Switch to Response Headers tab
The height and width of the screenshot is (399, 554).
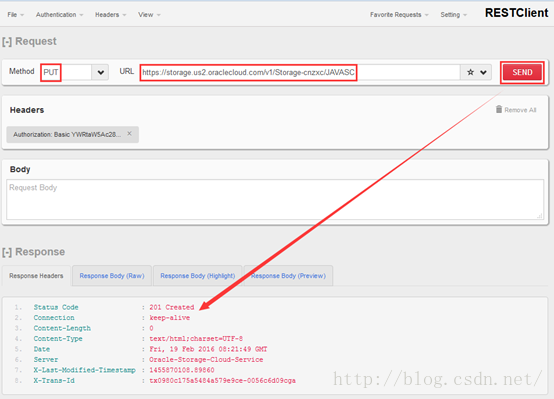36,276
